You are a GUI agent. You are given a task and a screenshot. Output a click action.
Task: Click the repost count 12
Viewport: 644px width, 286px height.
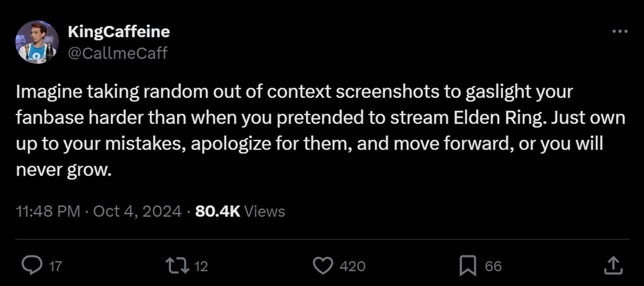[x=201, y=267]
